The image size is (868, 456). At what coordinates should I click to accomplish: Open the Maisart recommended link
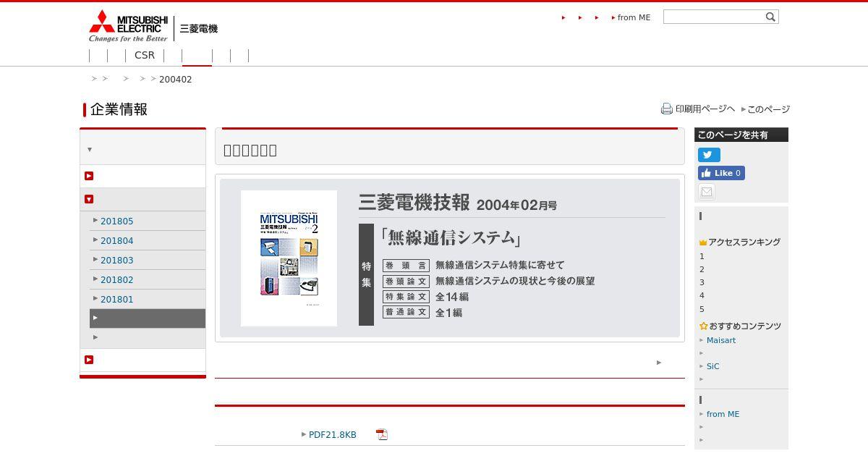[721, 340]
